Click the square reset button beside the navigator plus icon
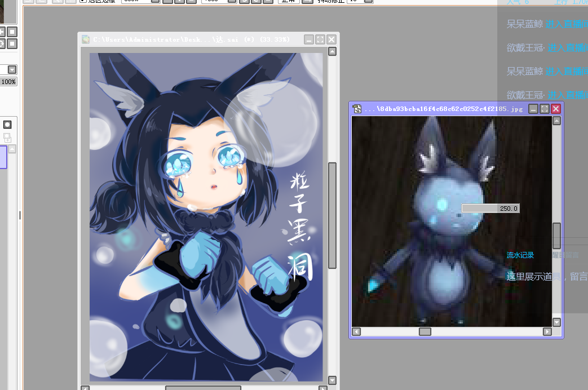The image size is (588, 390). pos(12,32)
